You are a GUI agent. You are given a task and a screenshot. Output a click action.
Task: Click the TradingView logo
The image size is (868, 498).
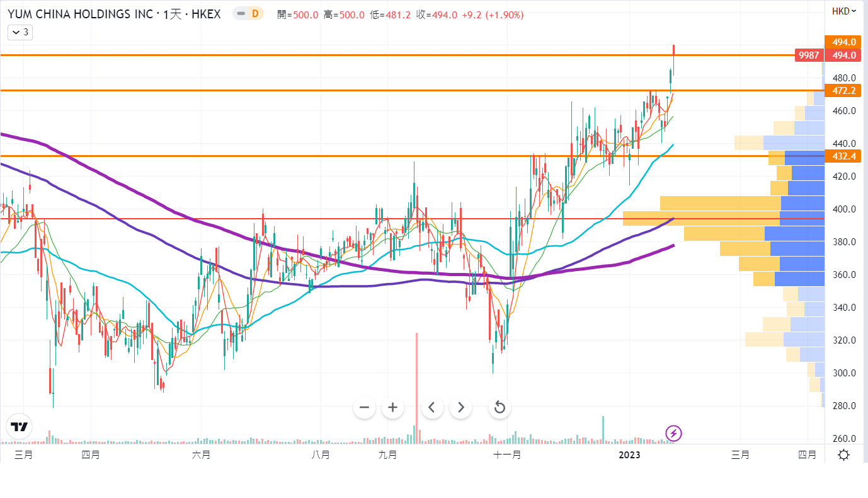[x=19, y=427]
